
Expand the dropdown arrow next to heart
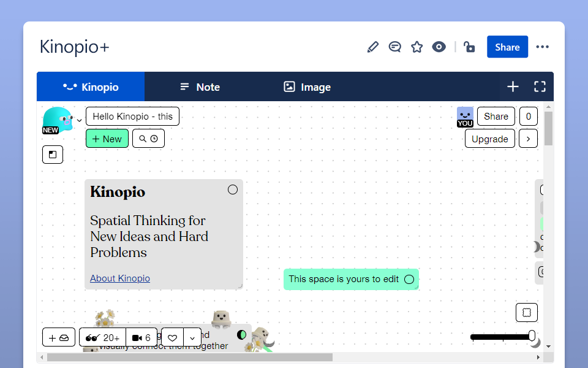tap(192, 337)
